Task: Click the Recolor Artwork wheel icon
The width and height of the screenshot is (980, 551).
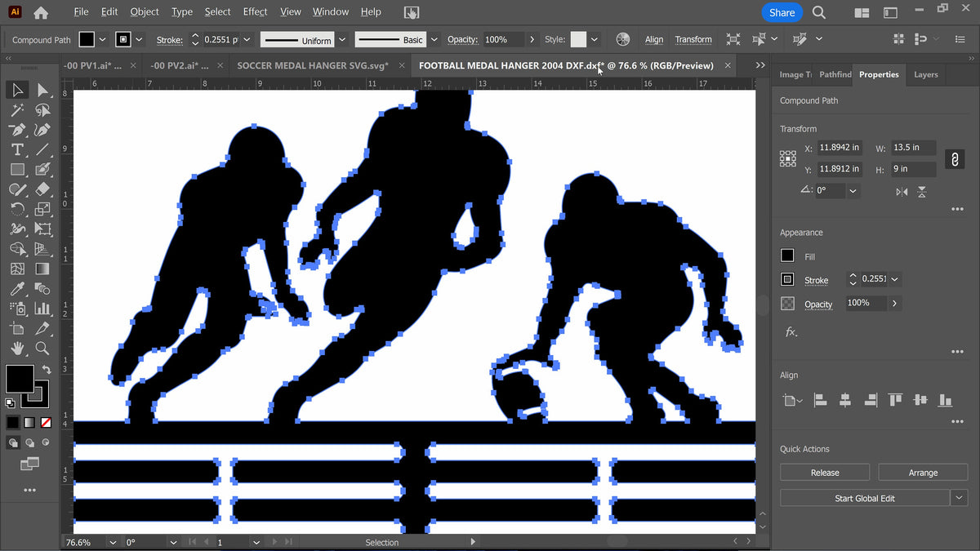Action: [x=623, y=39]
